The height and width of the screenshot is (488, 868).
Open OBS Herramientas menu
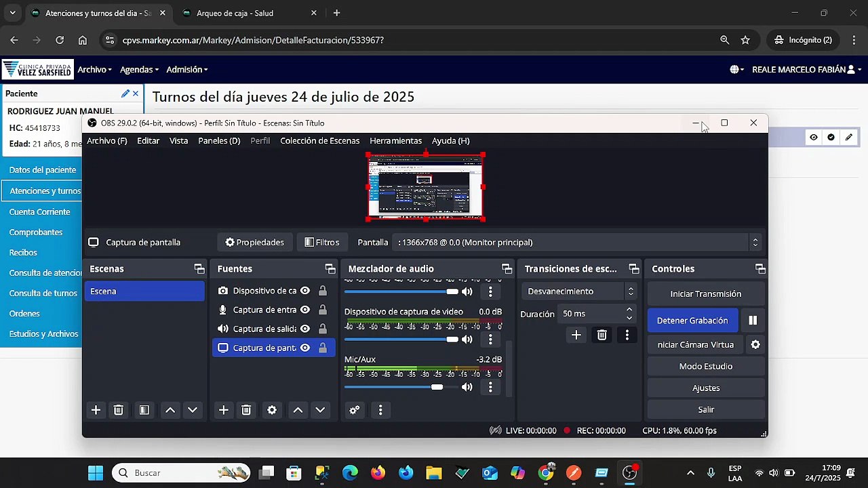pyautogui.click(x=395, y=141)
